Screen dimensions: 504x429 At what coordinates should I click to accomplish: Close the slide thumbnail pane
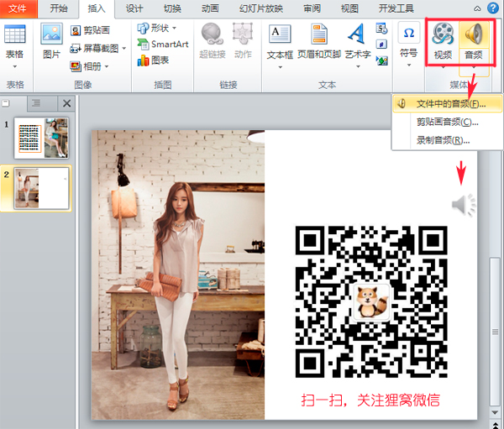[x=66, y=103]
